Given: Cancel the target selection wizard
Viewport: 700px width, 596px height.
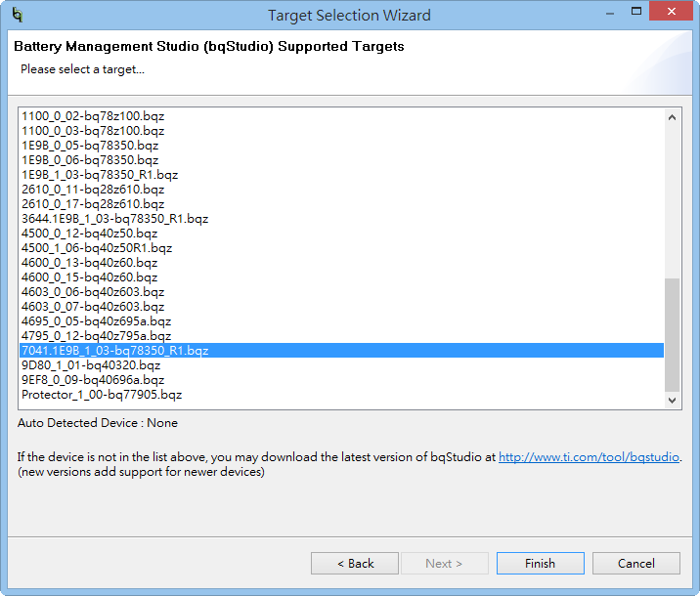Looking at the screenshot, I should (x=636, y=564).
